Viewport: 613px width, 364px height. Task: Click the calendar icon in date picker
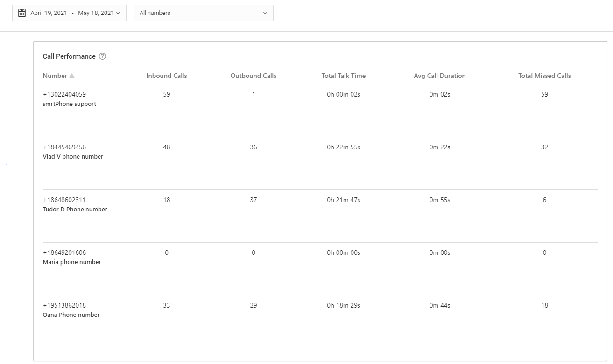point(22,13)
